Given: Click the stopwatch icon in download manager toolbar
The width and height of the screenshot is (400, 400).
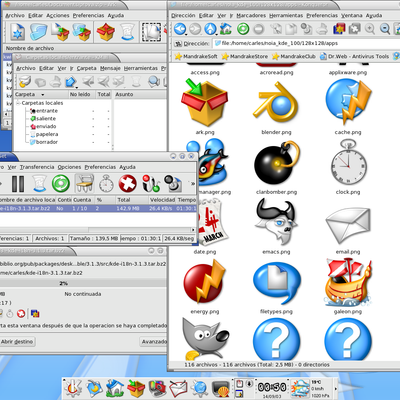Looking at the screenshot, I should click(106, 184).
